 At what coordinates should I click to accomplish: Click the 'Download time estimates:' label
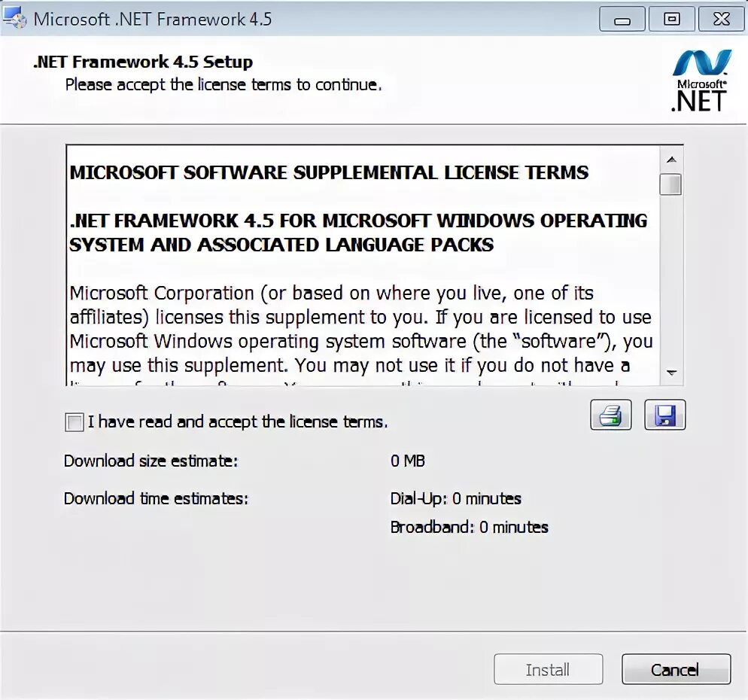(x=156, y=498)
